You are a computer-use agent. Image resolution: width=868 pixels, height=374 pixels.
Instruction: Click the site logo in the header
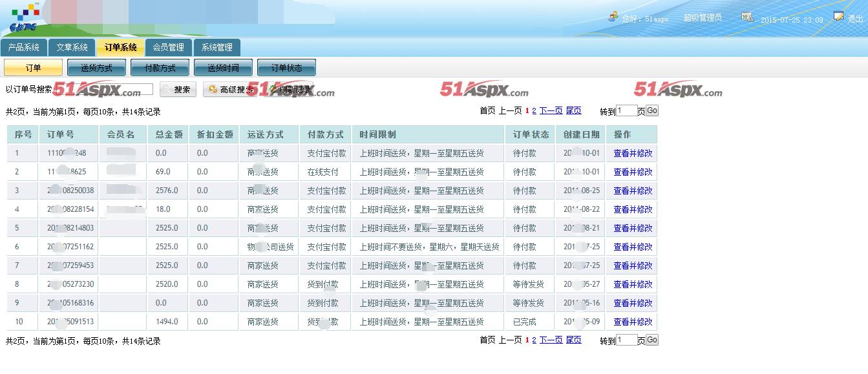tap(25, 17)
